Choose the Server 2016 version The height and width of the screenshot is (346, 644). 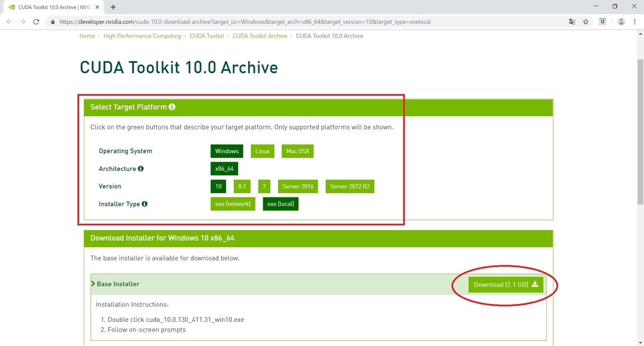point(298,186)
